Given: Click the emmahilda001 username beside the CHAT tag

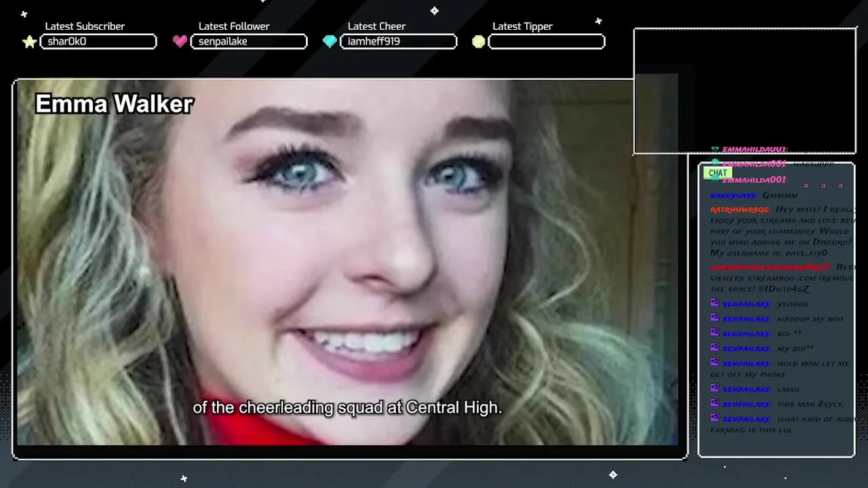Looking at the screenshot, I should [x=754, y=180].
